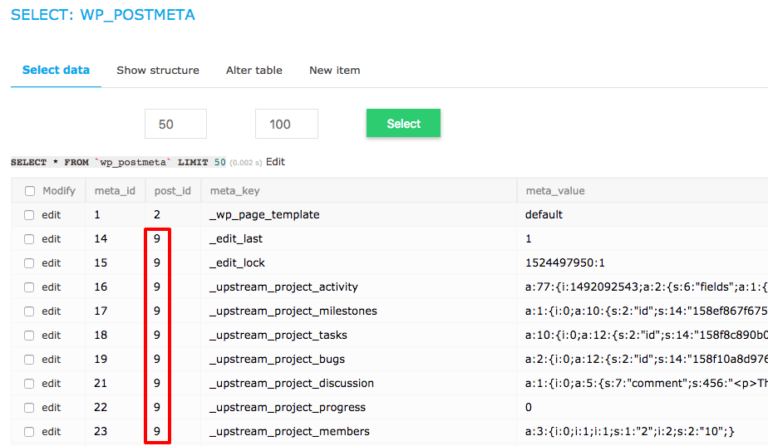Viewport: 768px width, 446px height.
Task: Edit the _upstream_project_bugs row
Action: pyautogui.click(x=52, y=359)
